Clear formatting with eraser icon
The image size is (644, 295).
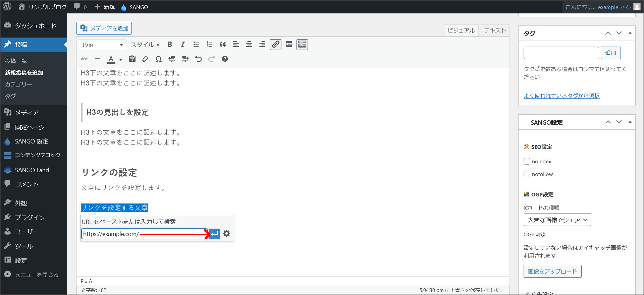pyautogui.click(x=145, y=59)
